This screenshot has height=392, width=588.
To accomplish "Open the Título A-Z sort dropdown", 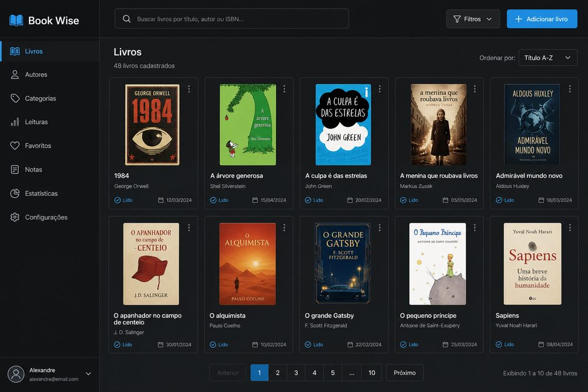I will 547,58.
